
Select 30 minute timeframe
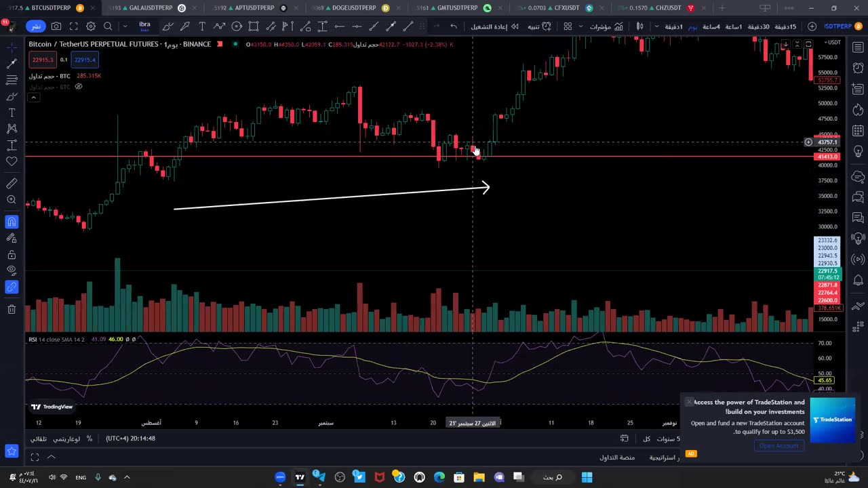pyautogui.click(x=759, y=26)
